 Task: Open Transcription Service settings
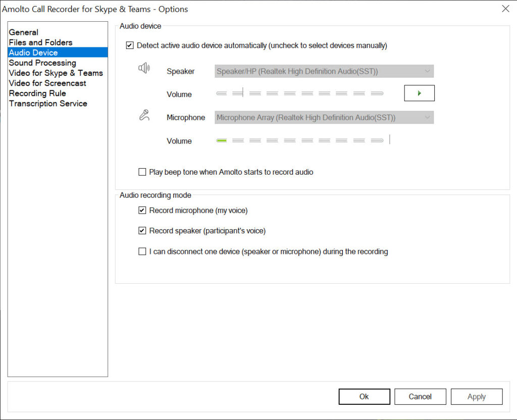[x=58, y=103]
